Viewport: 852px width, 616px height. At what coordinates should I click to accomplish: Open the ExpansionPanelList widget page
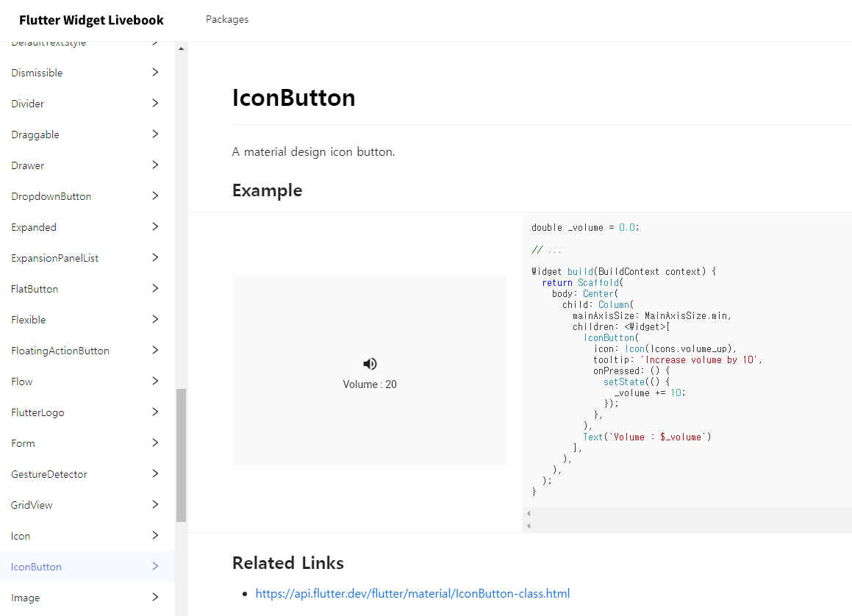click(55, 258)
